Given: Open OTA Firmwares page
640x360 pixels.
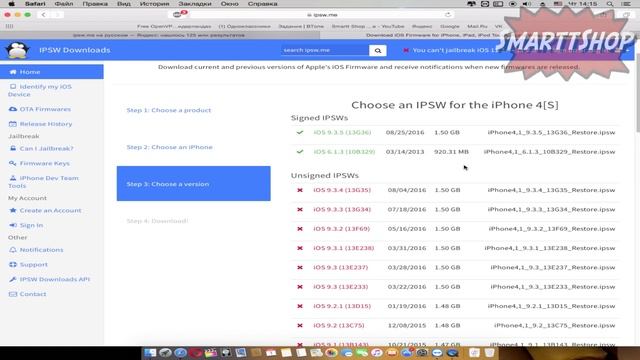Looking at the screenshot, I should pyautogui.click(x=40, y=109).
